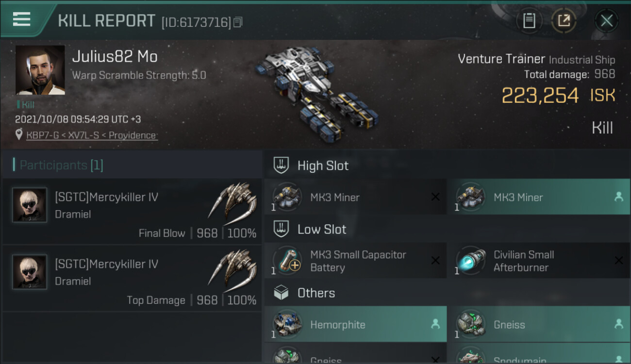Click the Low Slot section icon
The width and height of the screenshot is (631, 364).
[x=282, y=229]
